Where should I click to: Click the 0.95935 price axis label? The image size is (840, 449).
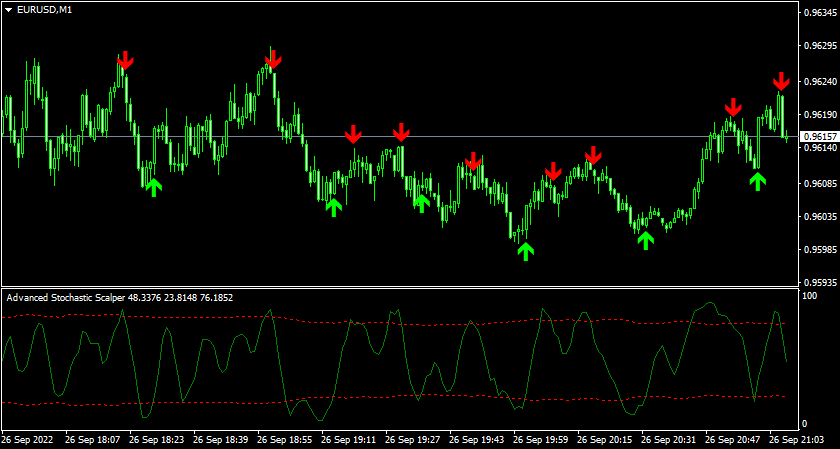pos(819,282)
